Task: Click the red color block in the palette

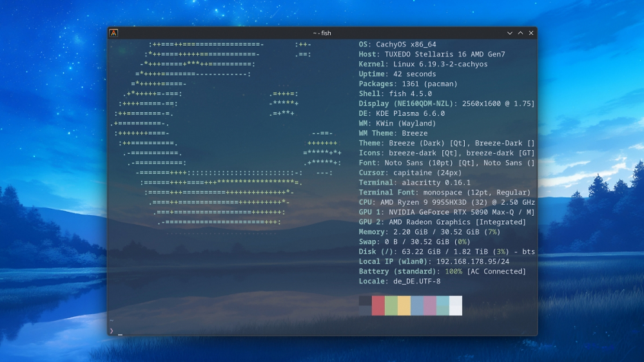Action: [378, 305]
